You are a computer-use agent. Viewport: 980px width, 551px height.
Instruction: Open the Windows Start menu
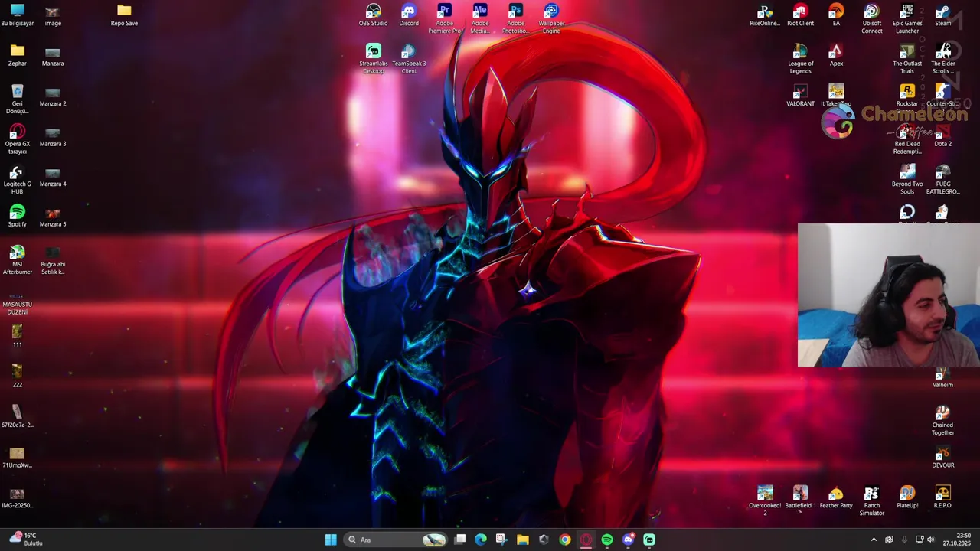click(331, 540)
